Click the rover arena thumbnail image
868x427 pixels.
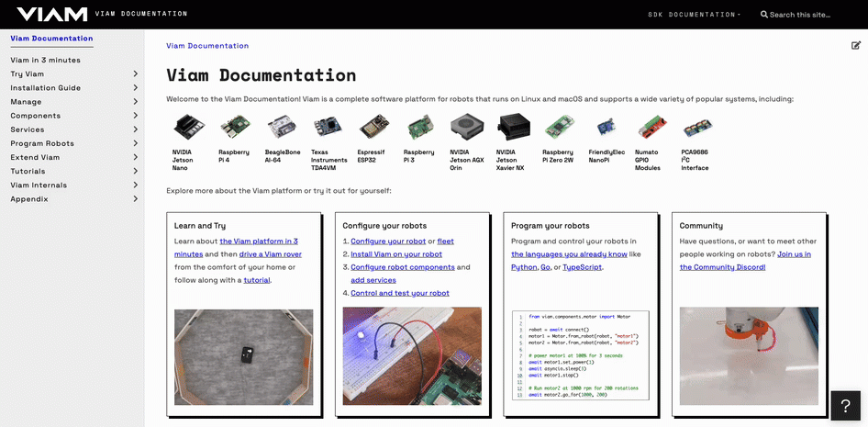[243, 356]
